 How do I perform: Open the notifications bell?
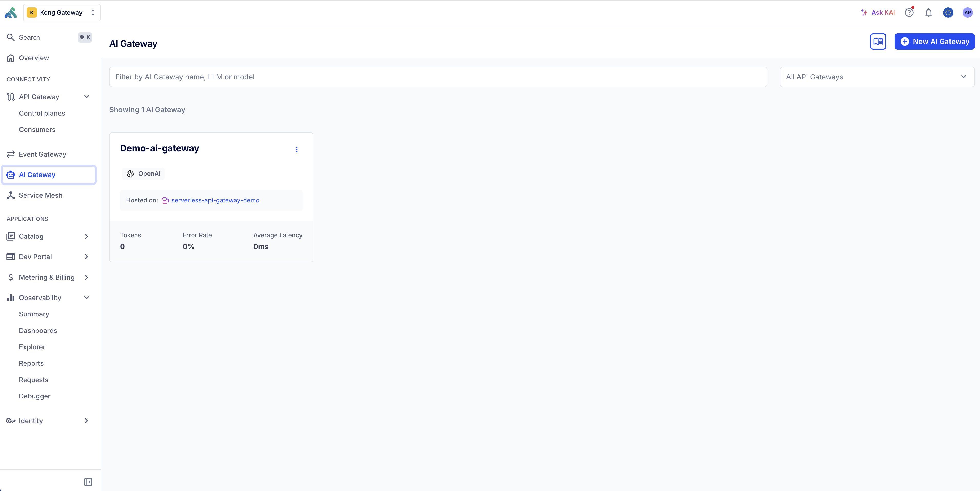point(929,13)
